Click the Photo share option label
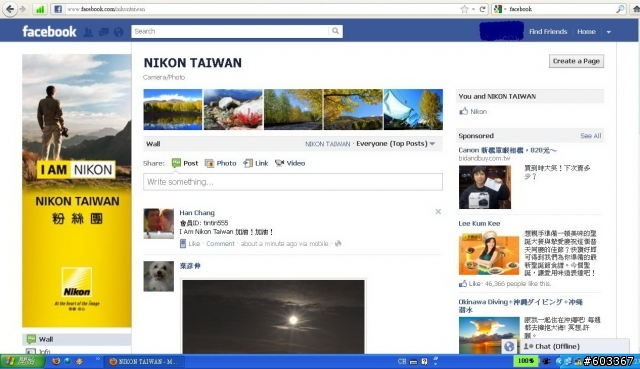 (227, 163)
